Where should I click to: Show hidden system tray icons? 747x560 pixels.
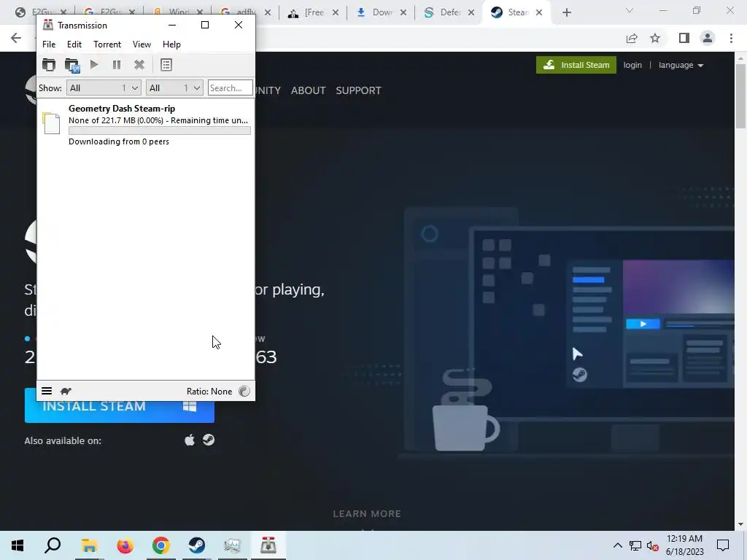[617, 545]
